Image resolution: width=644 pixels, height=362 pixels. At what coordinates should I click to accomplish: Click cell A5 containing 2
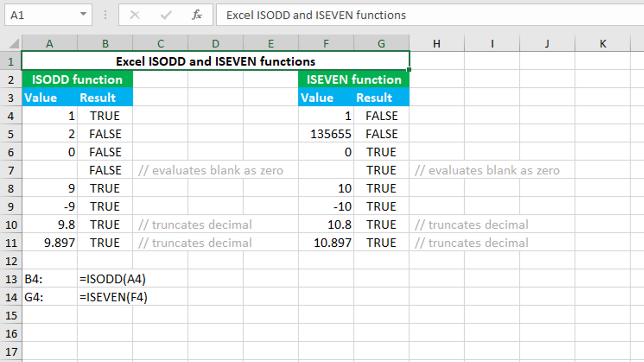[50, 134]
